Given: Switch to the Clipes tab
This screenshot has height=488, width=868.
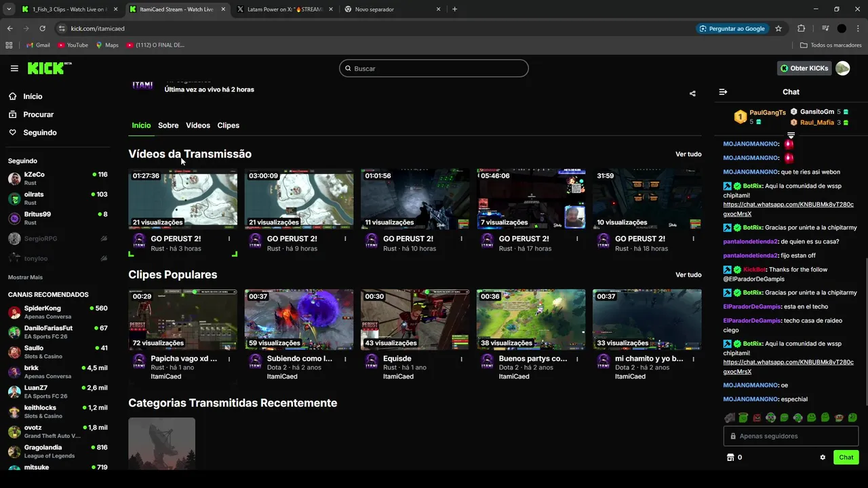Looking at the screenshot, I should coord(229,125).
